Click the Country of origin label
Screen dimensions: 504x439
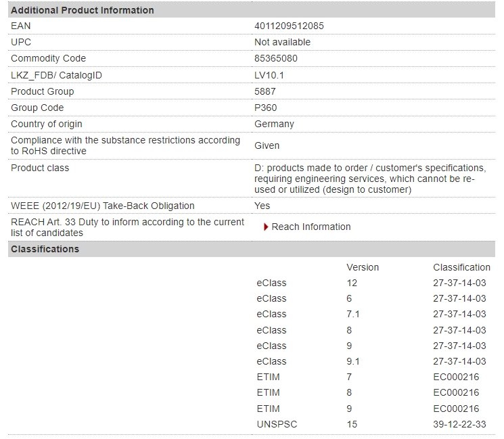click(46, 124)
